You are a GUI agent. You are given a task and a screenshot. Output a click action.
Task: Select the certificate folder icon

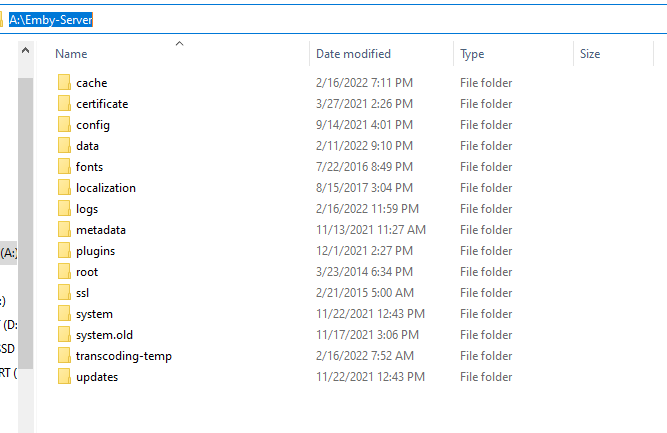[64, 103]
